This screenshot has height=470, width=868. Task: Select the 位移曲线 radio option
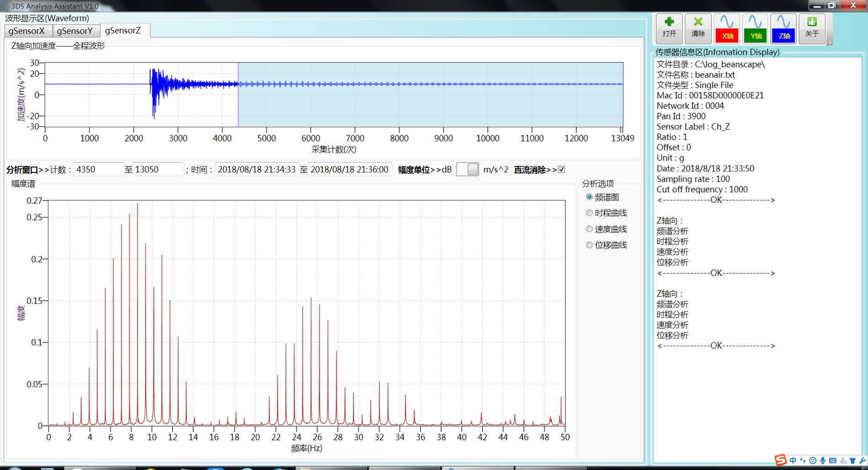(x=589, y=245)
